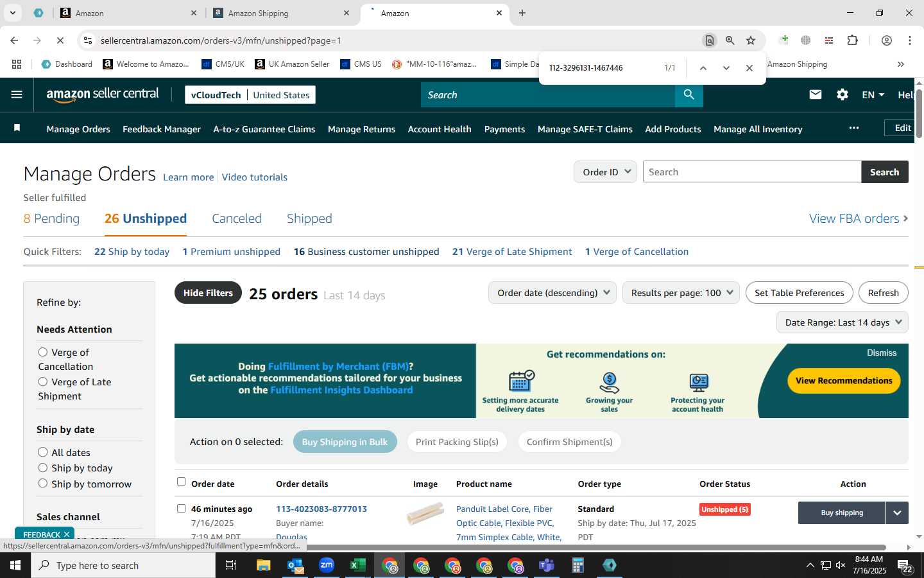Image resolution: width=924 pixels, height=578 pixels.
Task: Open the Chrome profile icon
Action: 887,40
